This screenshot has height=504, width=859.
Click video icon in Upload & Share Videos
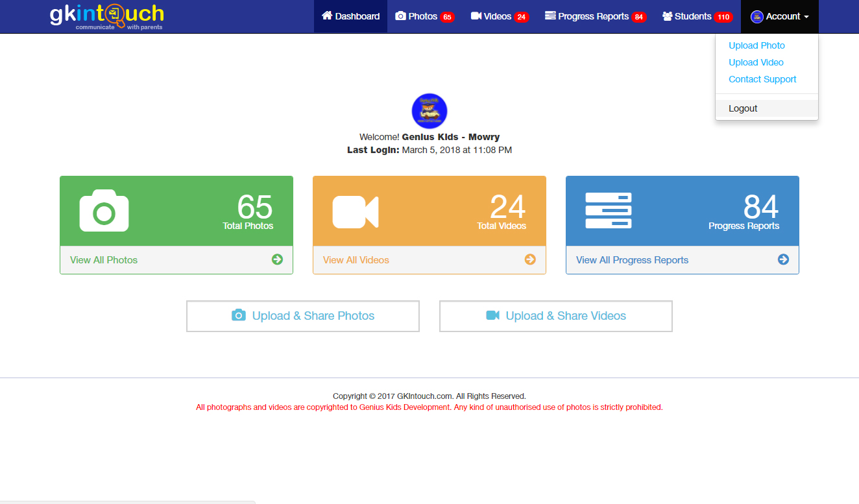493,315
